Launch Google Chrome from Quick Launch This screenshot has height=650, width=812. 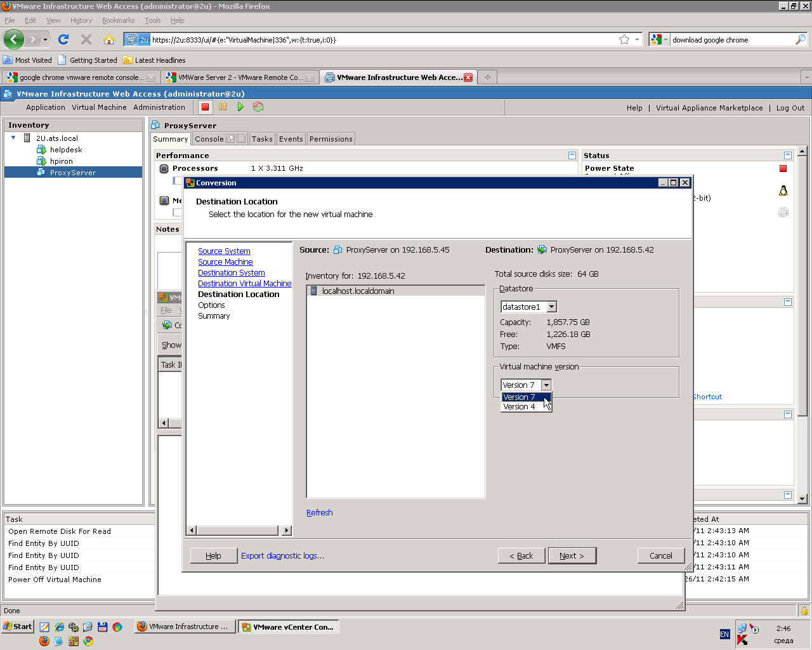point(88,641)
